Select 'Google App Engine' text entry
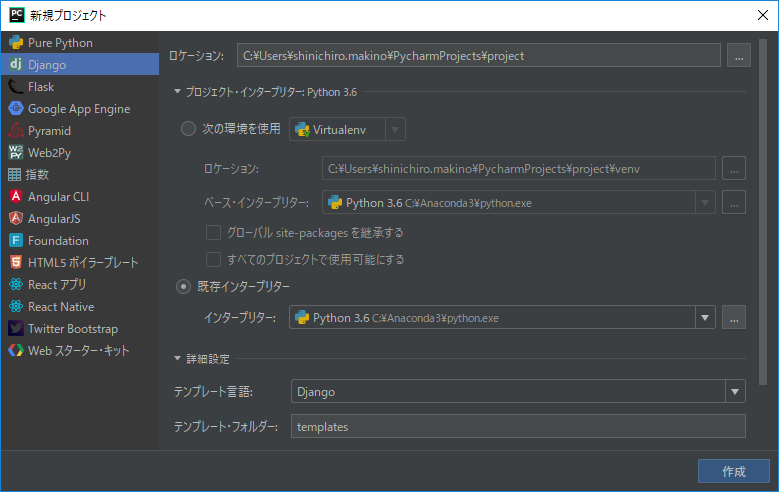779x492 pixels. pyautogui.click(x=79, y=109)
